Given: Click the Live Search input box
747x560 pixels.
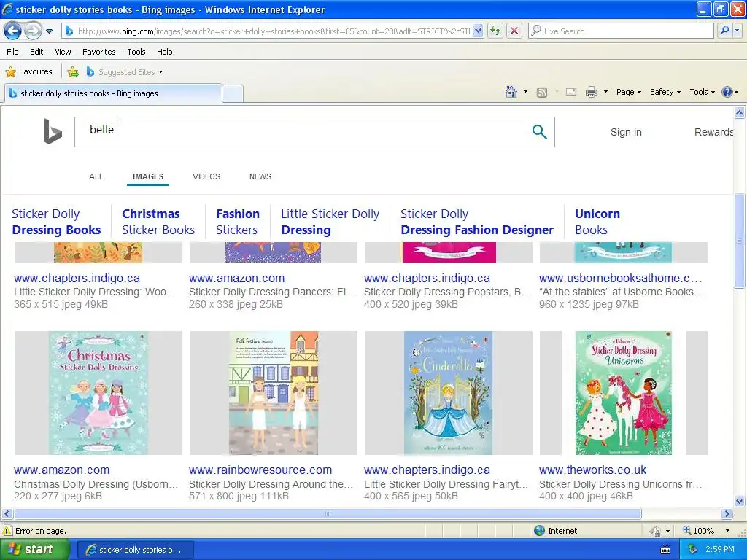Looking at the screenshot, I should tap(621, 31).
